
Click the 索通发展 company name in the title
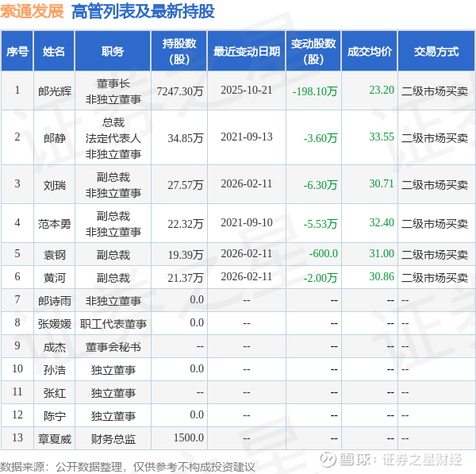[x=33, y=11]
